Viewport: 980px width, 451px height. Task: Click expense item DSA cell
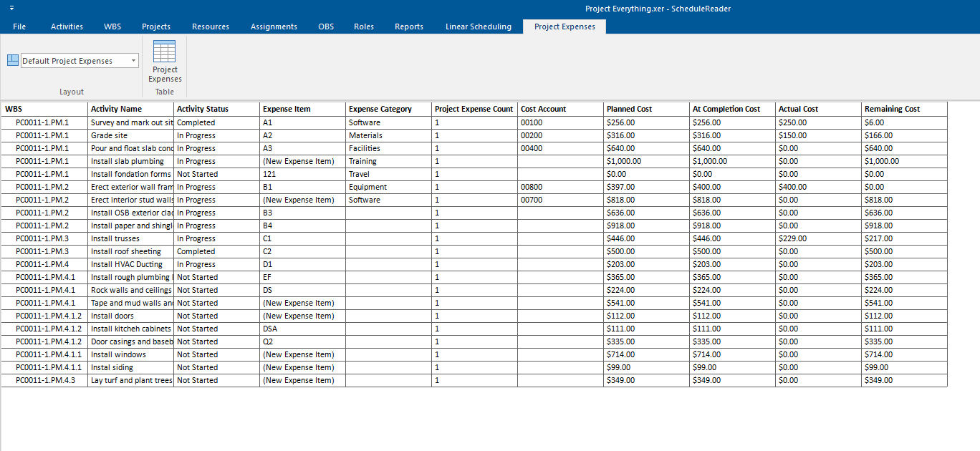point(303,329)
